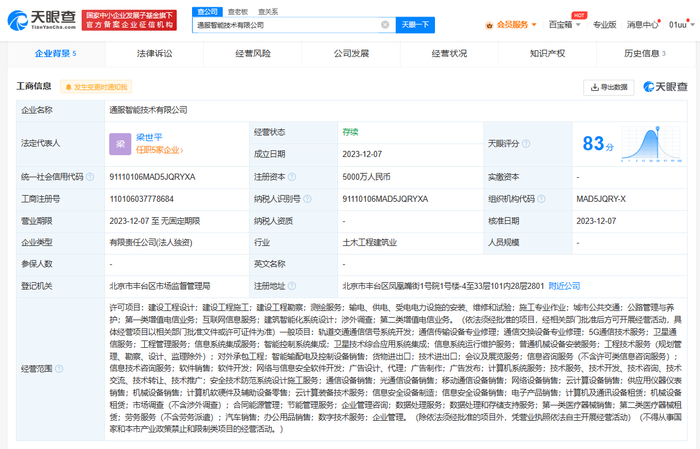This screenshot has height=449, width=700.
Task: Click the 2023-12-07 至 无固定期限 term value
Action: (x=154, y=220)
